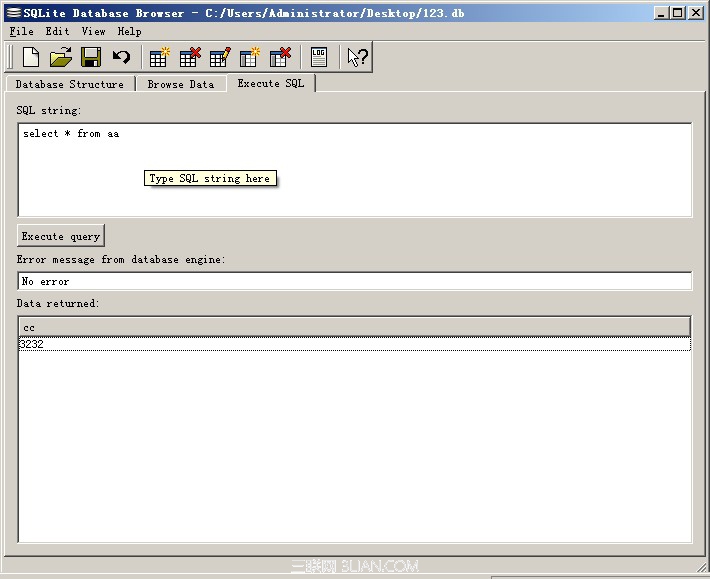Activate the What's This help cursor icon
710x579 pixels.
[x=357, y=57]
